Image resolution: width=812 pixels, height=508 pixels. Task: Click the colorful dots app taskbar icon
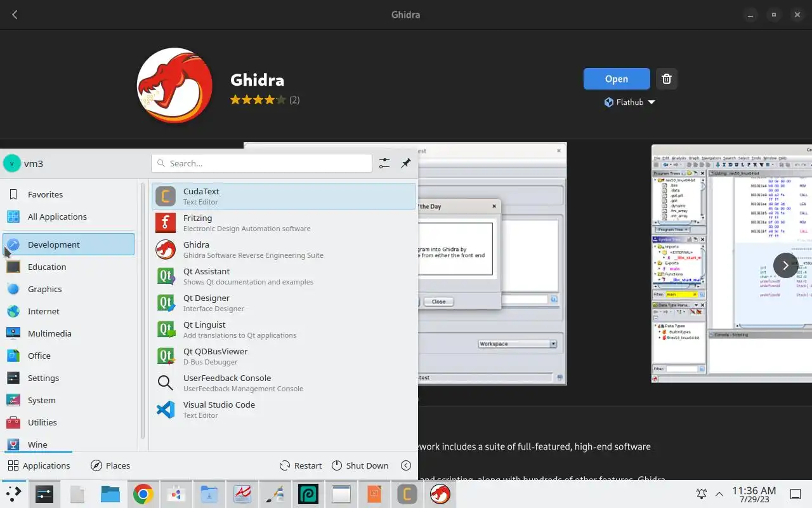click(176, 494)
